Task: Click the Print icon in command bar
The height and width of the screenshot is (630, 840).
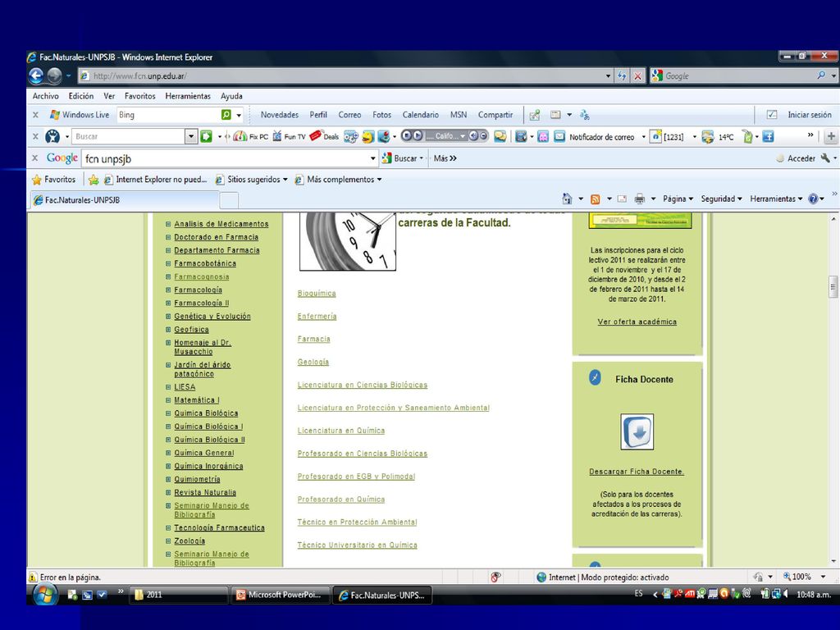Action: click(640, 199)
